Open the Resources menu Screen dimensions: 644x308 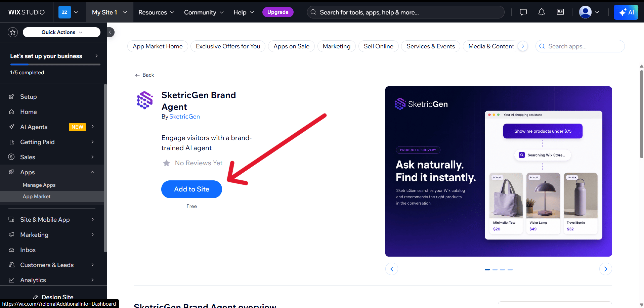pos(156,12)
